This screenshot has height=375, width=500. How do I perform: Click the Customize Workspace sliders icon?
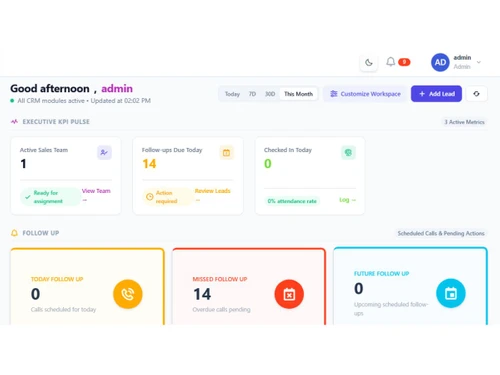[334, 94]
